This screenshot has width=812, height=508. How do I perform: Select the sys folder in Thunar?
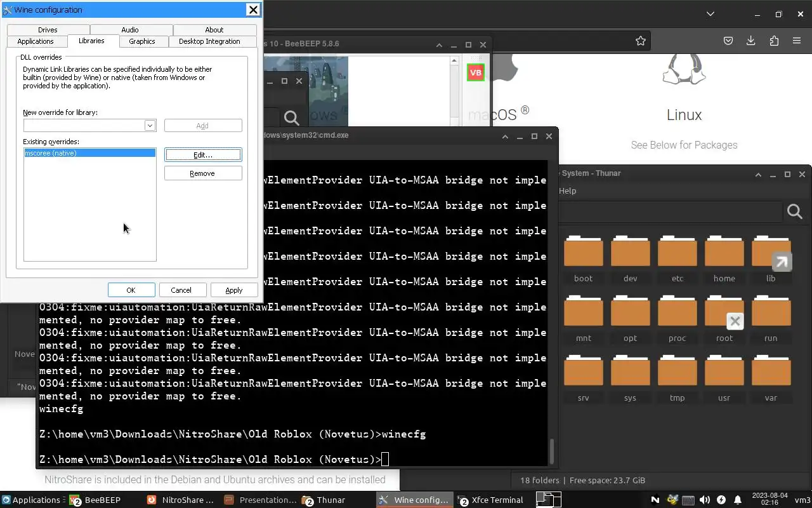click(630, 378)
